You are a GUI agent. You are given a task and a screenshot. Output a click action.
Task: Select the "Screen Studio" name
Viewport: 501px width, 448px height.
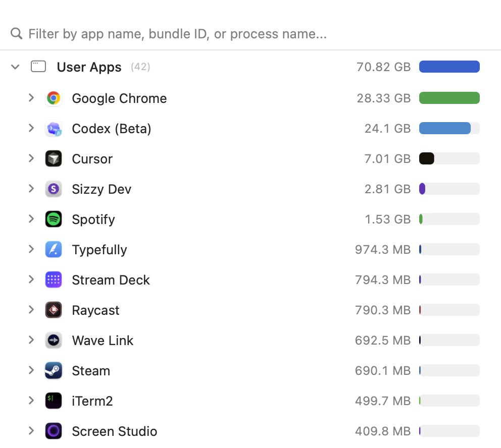[x=114, y=432]
